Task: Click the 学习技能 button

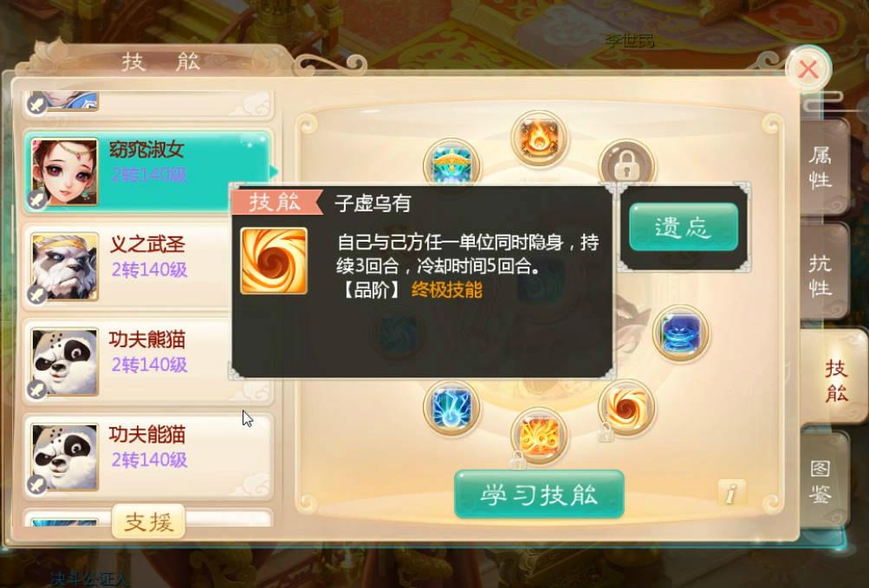Action: [x=539, y=494]
